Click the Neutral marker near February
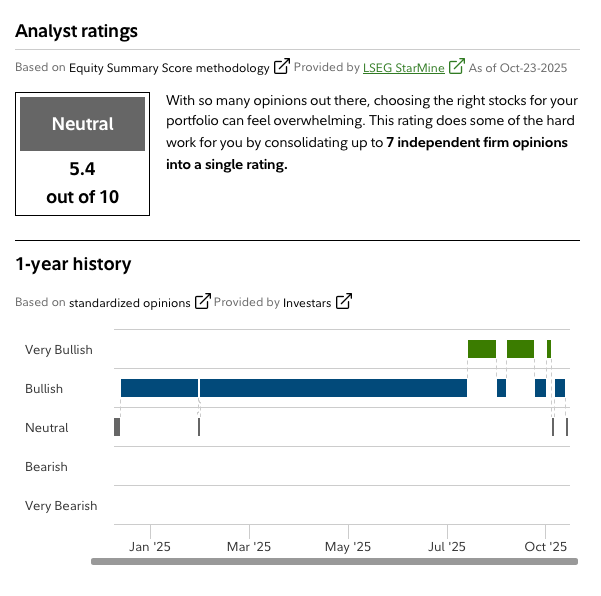 199,427
